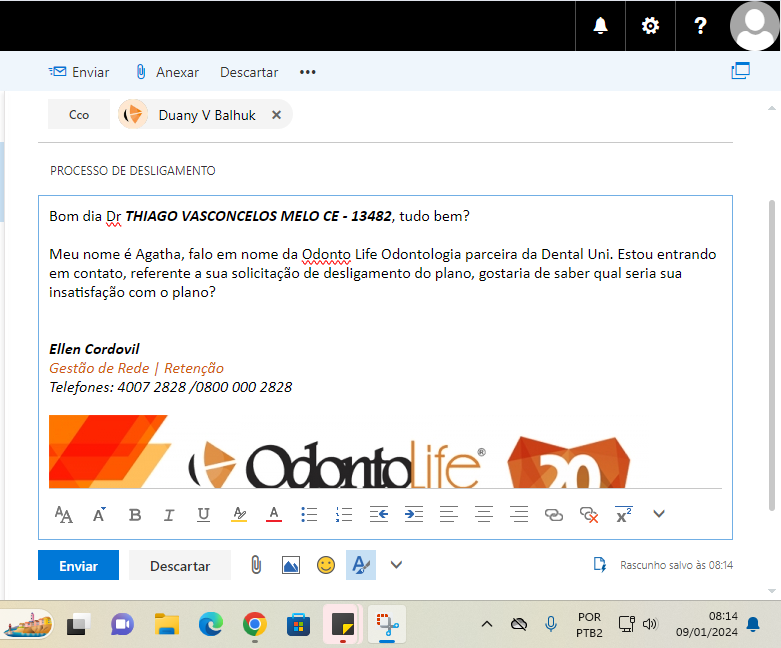
Task: Click the message pane vertical scrollbar
Action: (x=772, y=355)
